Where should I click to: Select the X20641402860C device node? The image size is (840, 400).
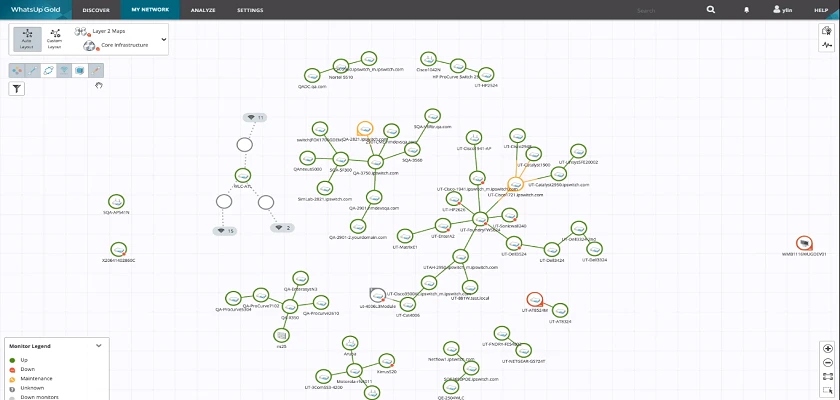(118, 250)
